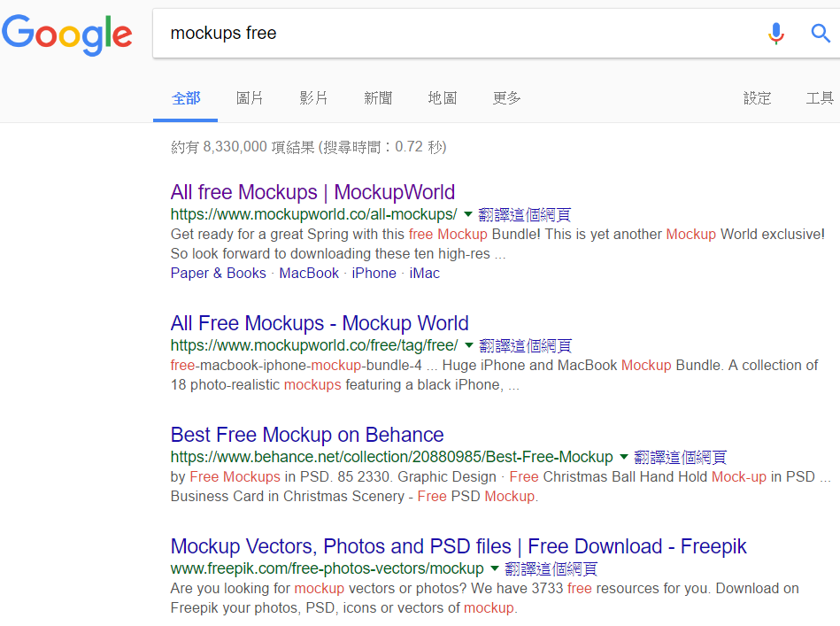Open Best Free Mockup on Behance result
The width and height of the screenshot is (840, 626).
pos(307,435)
